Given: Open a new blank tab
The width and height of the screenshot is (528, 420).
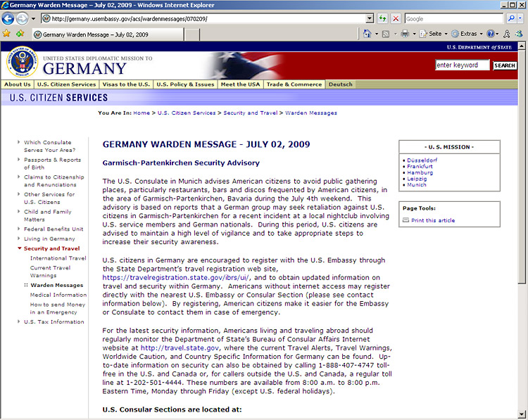Looking at the screenshot, I should point(192,34).
